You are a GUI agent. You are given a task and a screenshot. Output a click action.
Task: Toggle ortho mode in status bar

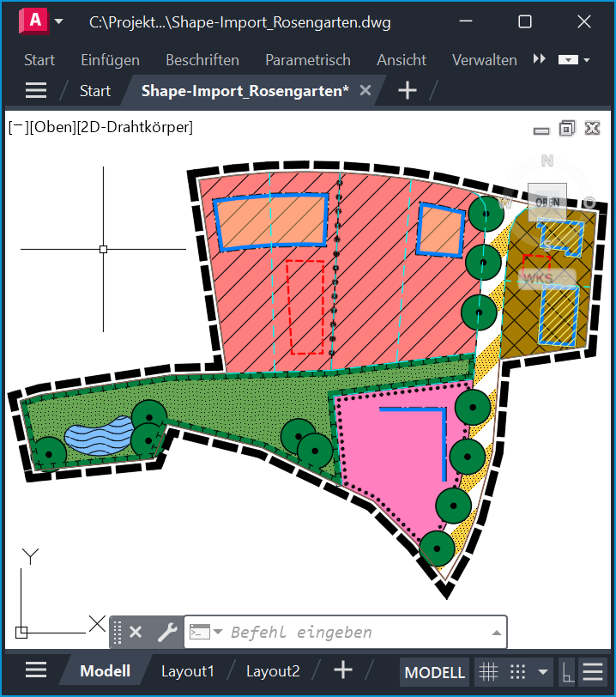pos(567,671)
